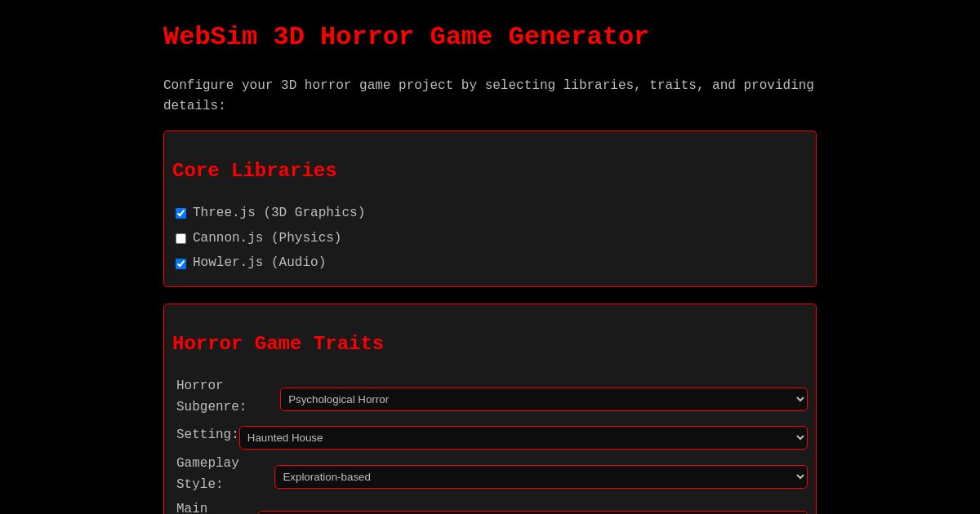
Task: Click inside the Main input field
Action: point(532,512)
